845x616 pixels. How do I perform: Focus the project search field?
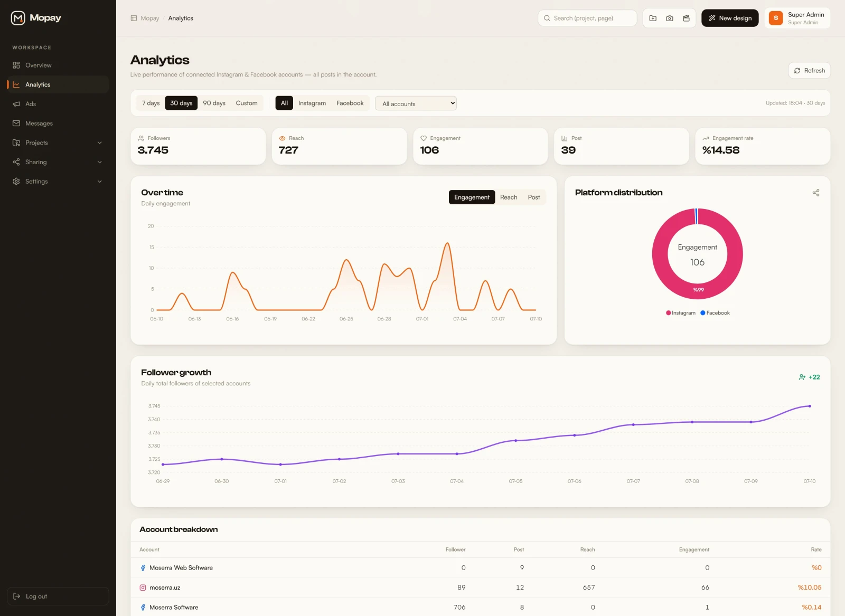coord(587,18)
